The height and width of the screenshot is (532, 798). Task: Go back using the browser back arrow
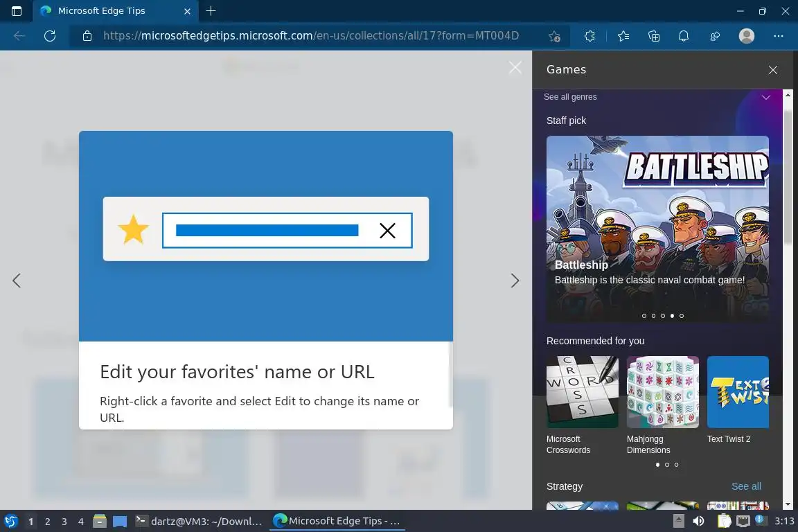[x=19, y=35]
